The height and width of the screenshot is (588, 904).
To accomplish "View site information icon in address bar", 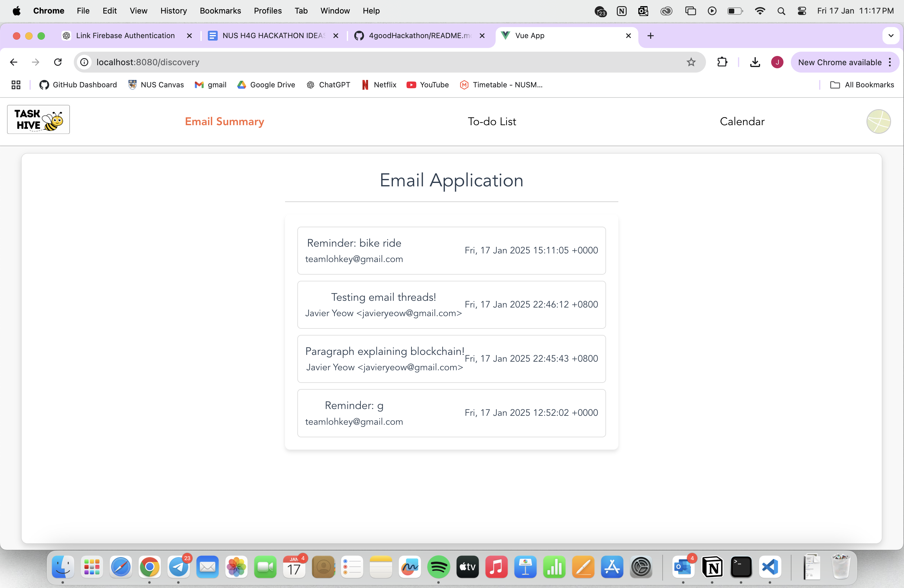I will 84,62.
